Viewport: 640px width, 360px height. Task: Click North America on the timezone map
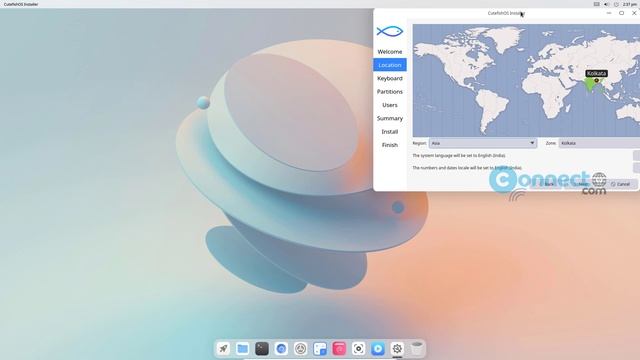click(x=462, y=61)
